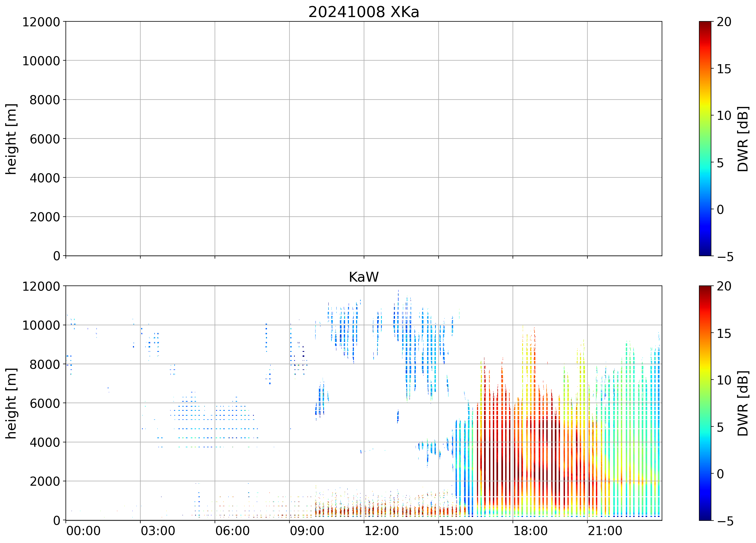Click the 06:00 time axis label
Screen dimensions: 756x543
[x=232, y=531]
